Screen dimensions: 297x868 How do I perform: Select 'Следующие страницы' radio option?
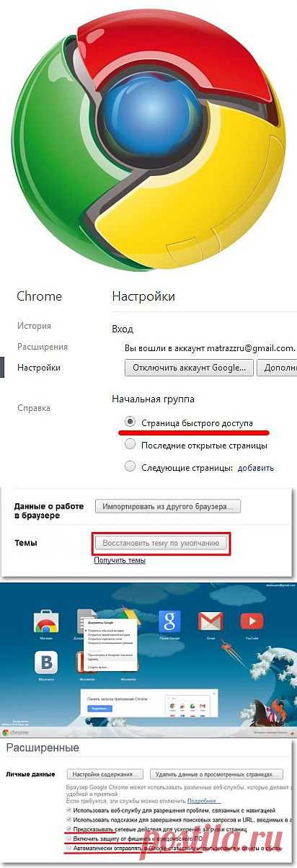[x=130, y=466]
